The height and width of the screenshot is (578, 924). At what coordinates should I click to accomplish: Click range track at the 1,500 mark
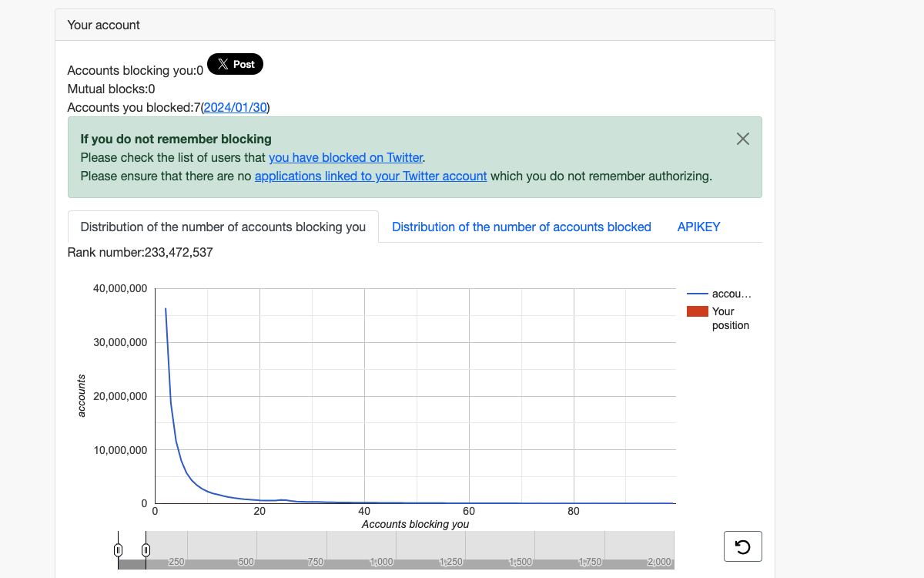click(521, 561)
